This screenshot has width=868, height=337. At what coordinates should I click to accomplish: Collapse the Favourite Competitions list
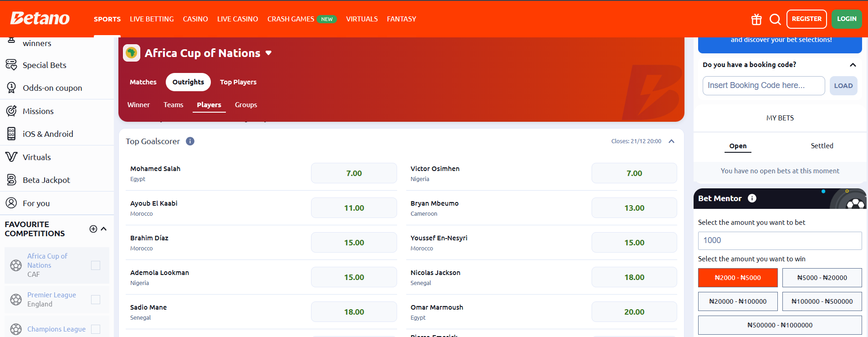[x=104, y=229]
